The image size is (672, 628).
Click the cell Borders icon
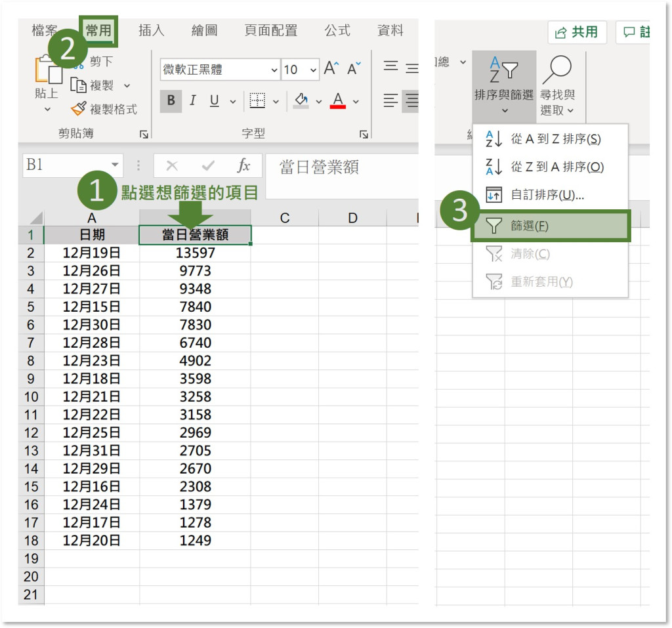(x=257, y=101)
